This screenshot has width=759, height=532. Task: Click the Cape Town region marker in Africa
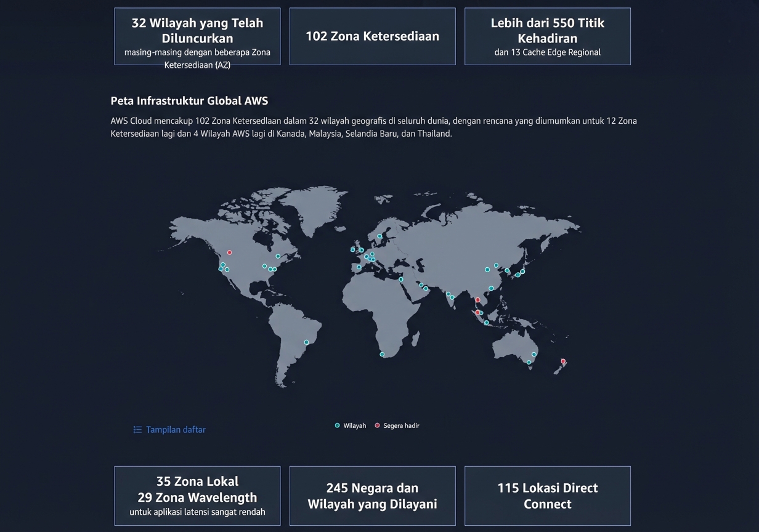[382, 354]
